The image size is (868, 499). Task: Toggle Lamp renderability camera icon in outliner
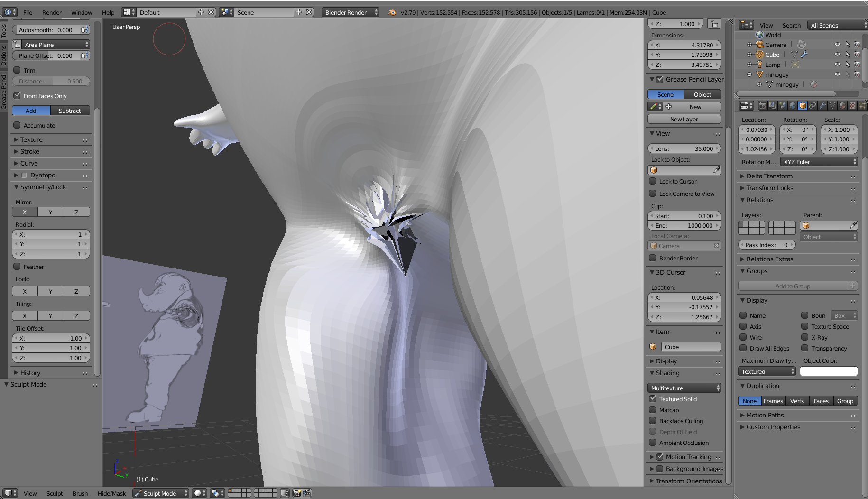(x=857, y=65)
